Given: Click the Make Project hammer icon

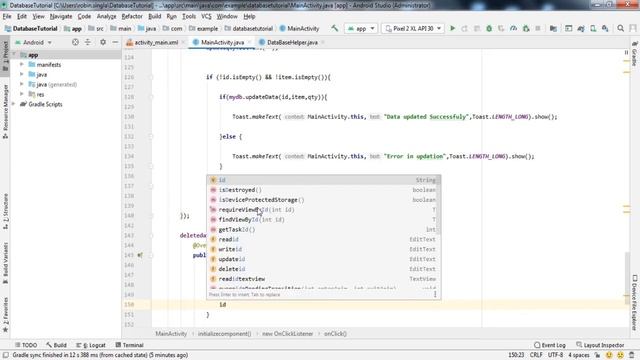Looking at the screenshot, I should [x=335, y=29].
